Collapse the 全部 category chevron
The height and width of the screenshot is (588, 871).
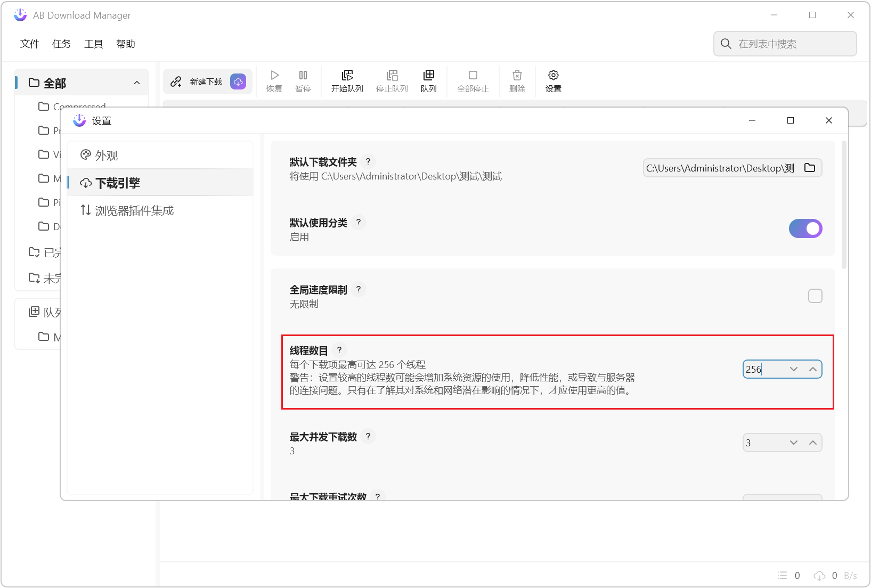(137, 83)
